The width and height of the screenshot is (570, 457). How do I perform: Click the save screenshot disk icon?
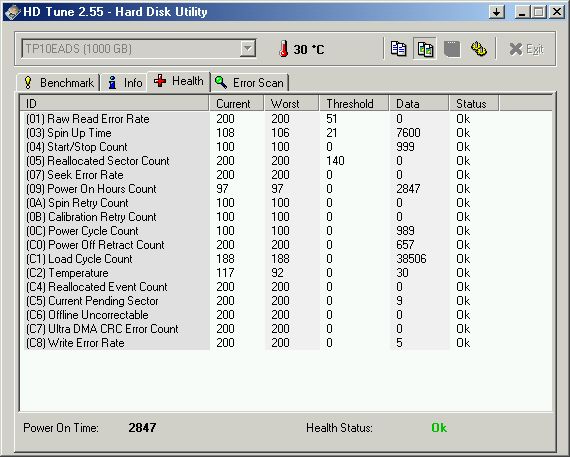452,49
